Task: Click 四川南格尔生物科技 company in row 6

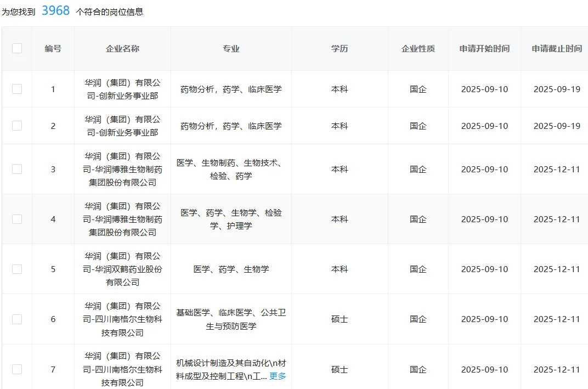Action: click(x=123, y=319)
